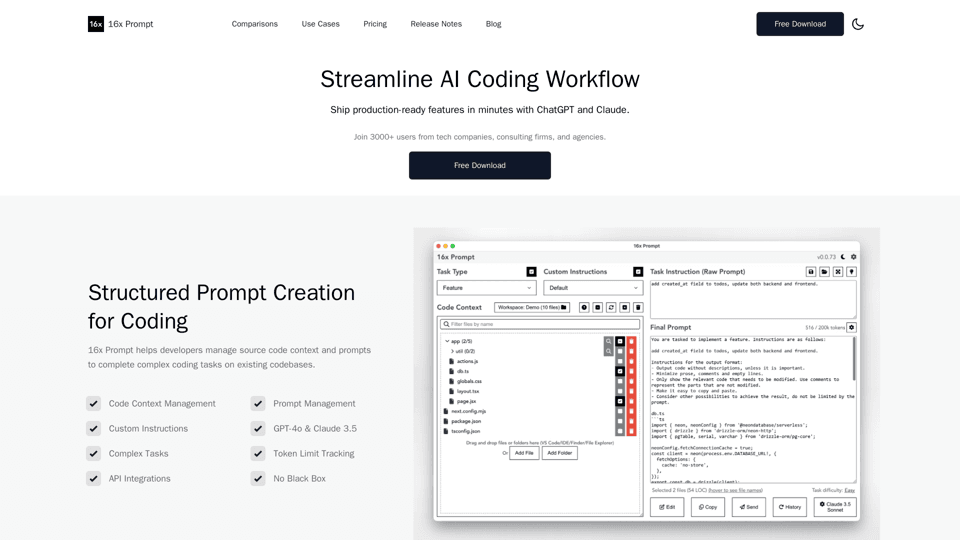Uncheck the db.ts checkbox
Viewport: 960px width, 540px height.
[x=620, y=372]
